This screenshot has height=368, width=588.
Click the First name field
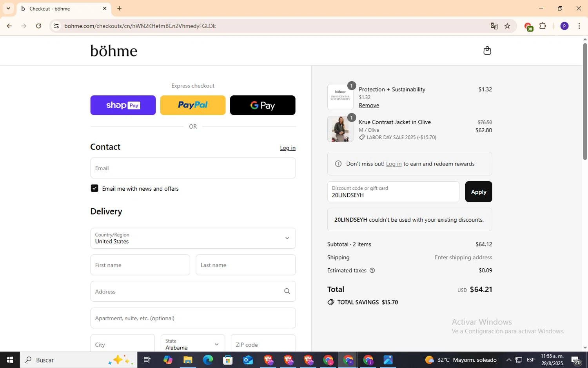tap(140, 265)
